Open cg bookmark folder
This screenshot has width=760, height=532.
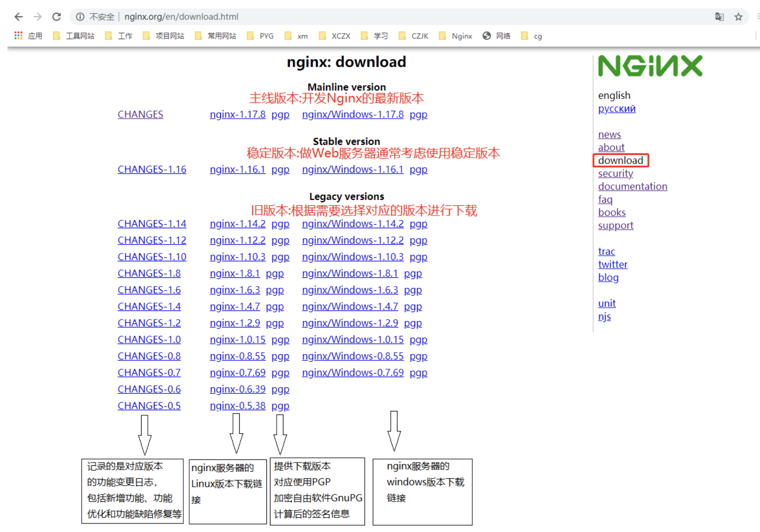[531, 36]
